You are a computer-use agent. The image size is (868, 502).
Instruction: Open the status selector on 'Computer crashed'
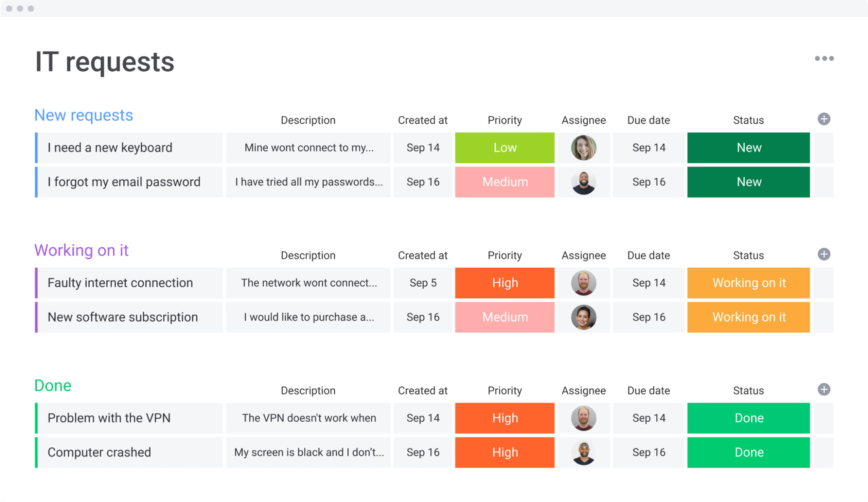click(748, 452)
